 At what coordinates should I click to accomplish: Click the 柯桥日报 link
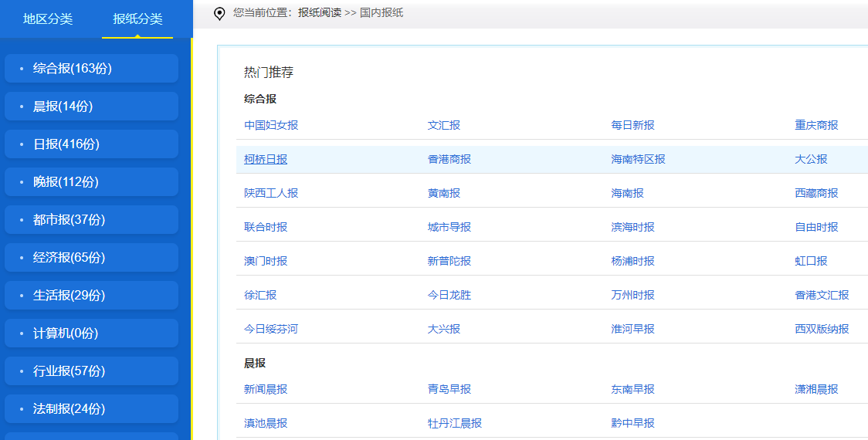pyautogui.click(x=266, y=159)
